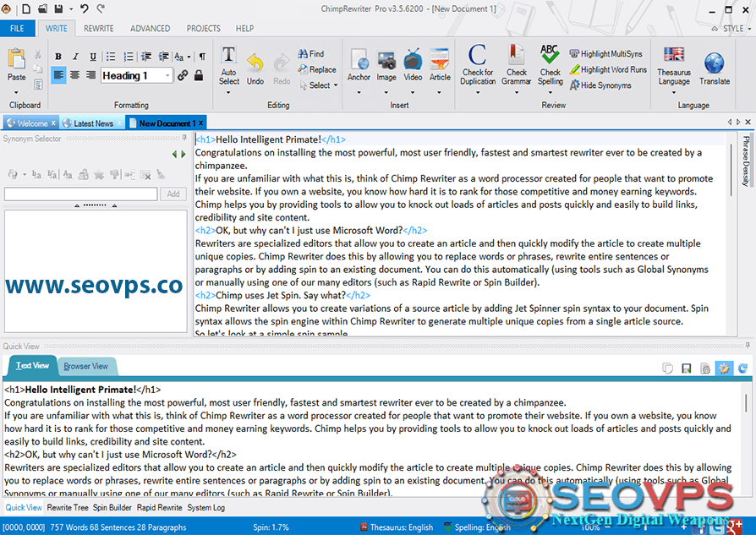The width and height of the screenshot is (756, 535).
Task: Apply Italic formatting
Action: pos(76,57)
